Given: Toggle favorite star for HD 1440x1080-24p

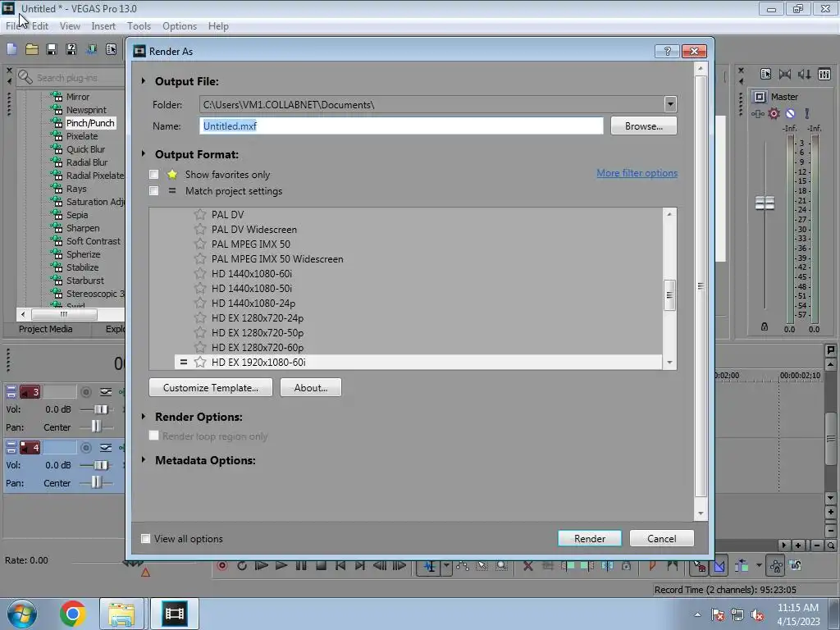Looking at the screenshot, I should coord(200,304).
